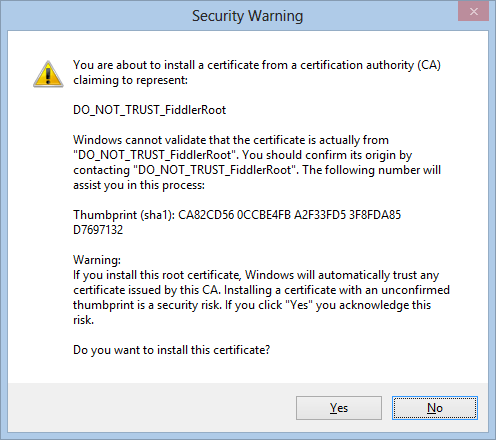496x440 pixels.
Task: Click "Do you want to install this certificate?"
Action: tap(171, 350)
